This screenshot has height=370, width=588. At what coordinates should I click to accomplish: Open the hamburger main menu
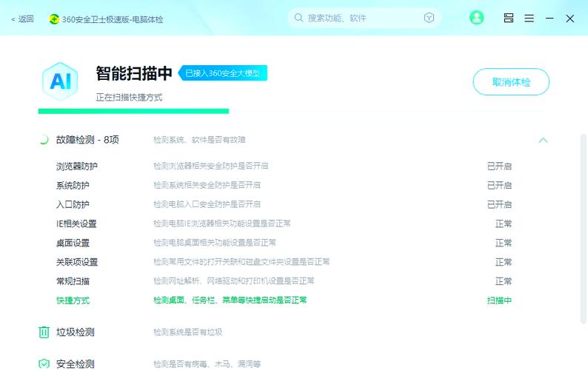(x=529, y=18)
